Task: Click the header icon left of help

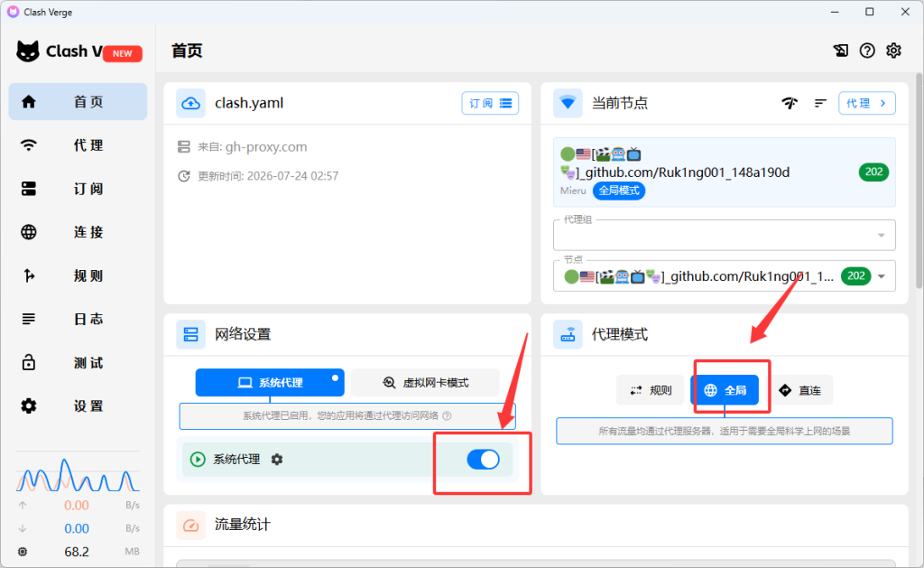Action: tap(841, 51)
